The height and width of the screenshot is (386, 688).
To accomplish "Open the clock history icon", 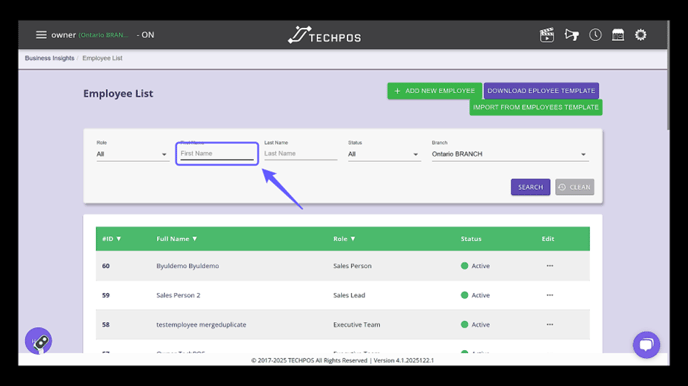I will 595,35.
